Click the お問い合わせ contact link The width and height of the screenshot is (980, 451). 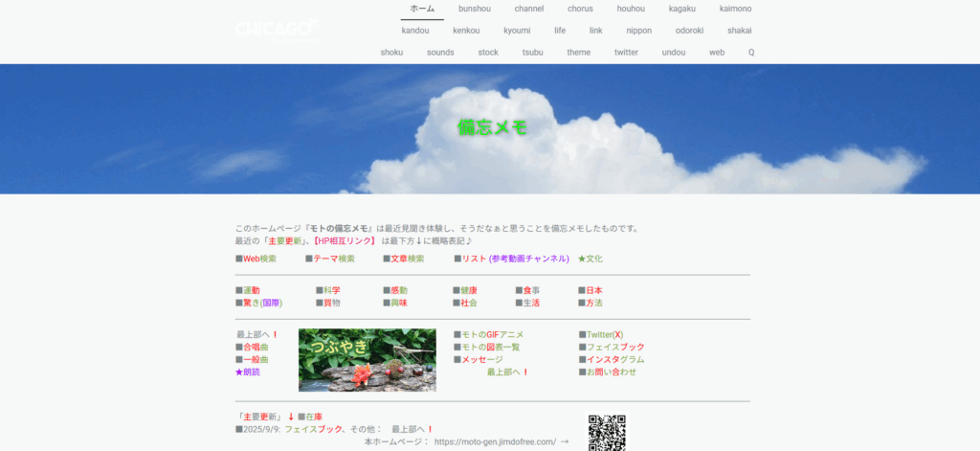pos(611,372)
